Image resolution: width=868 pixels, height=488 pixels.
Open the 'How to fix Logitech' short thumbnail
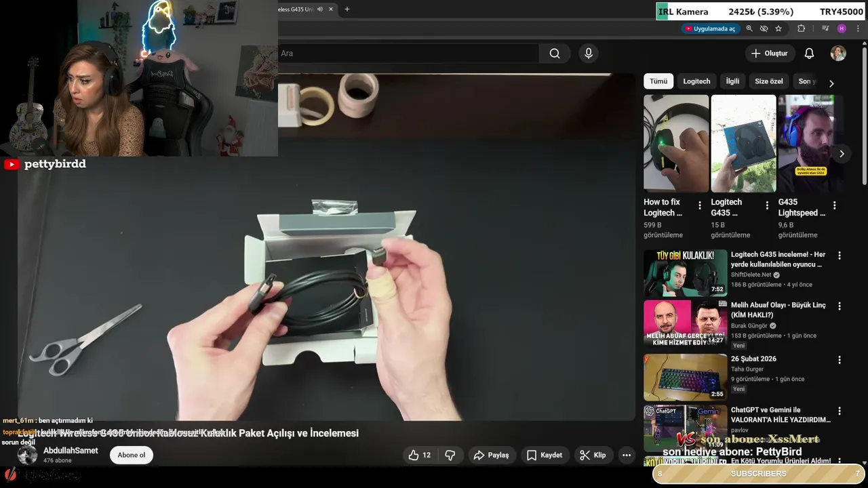click(x=676, y=143)
